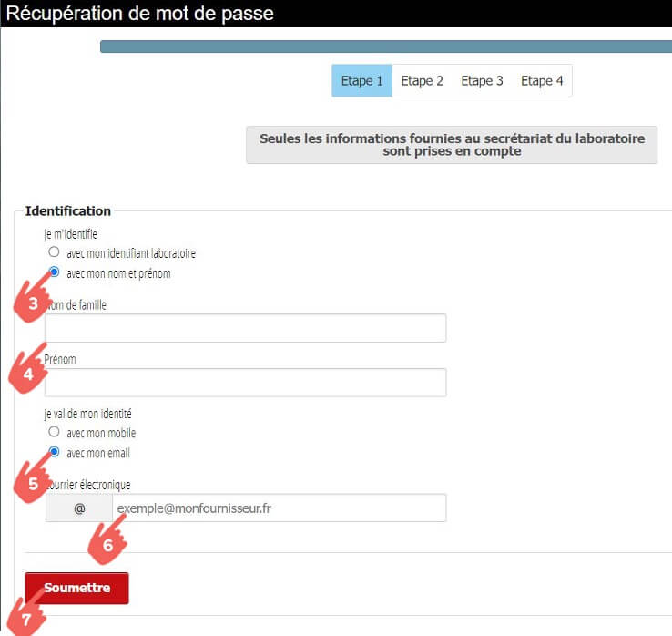Viewport: 672px width, 636px height.
Task: Click the grey laboratory information notice banner
Action: 452,145
